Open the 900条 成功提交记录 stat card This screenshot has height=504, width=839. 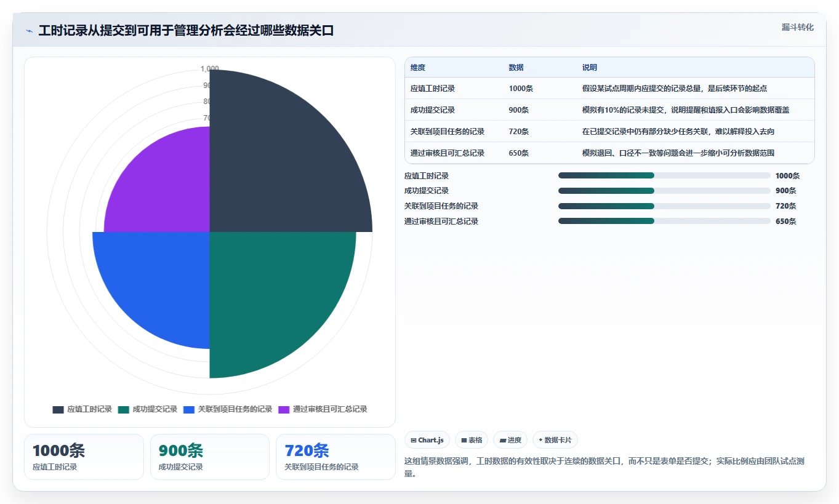pyautogui.click(x=210, y=457)
